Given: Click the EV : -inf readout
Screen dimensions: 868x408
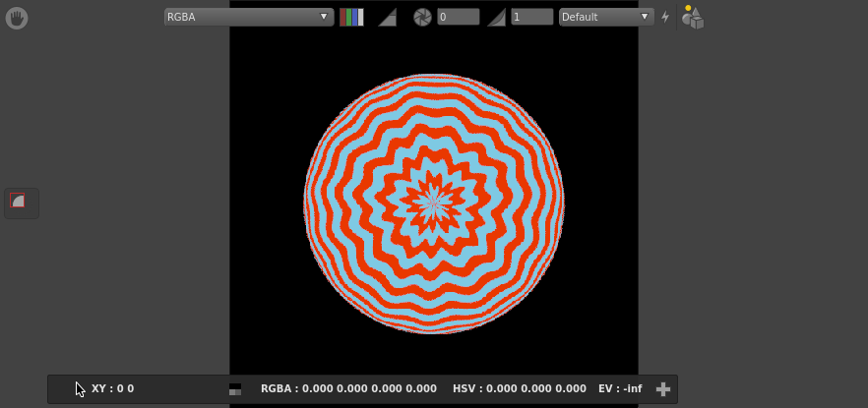Looking at the screenshot, I should (x=620, y=388).
